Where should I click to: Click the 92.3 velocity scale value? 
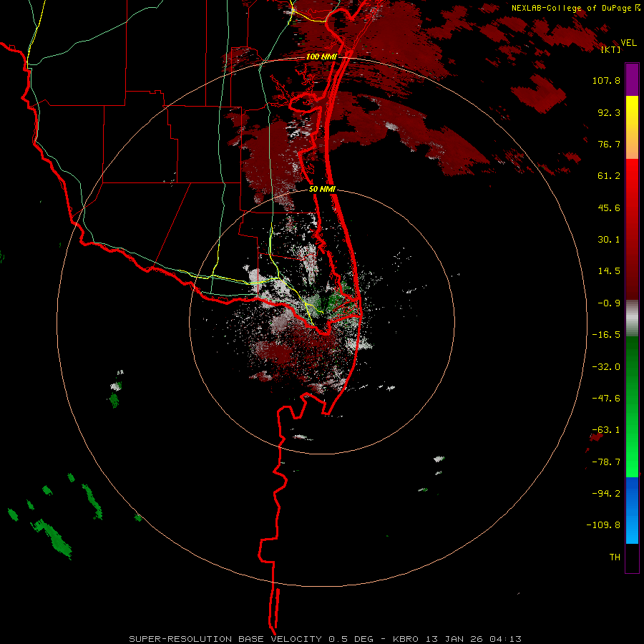[609, 112]
